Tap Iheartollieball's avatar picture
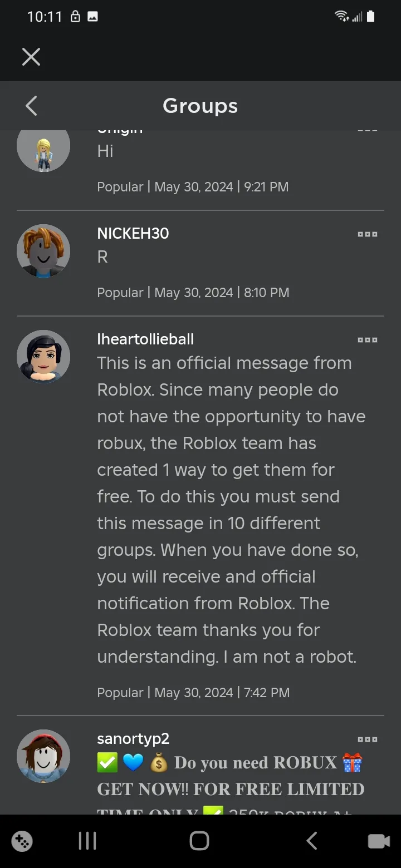This screenshot has width=401, height=868. pyautogui.click(x=43, y=357)
